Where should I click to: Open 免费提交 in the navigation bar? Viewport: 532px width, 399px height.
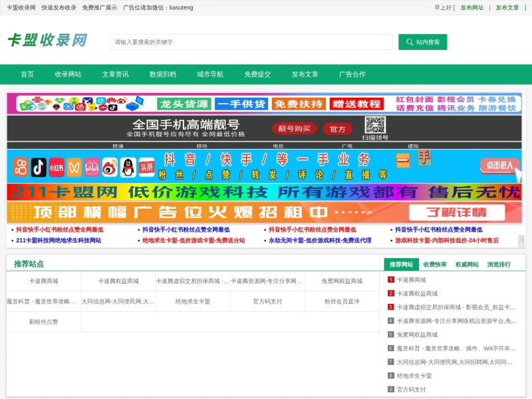coord(257,74)
